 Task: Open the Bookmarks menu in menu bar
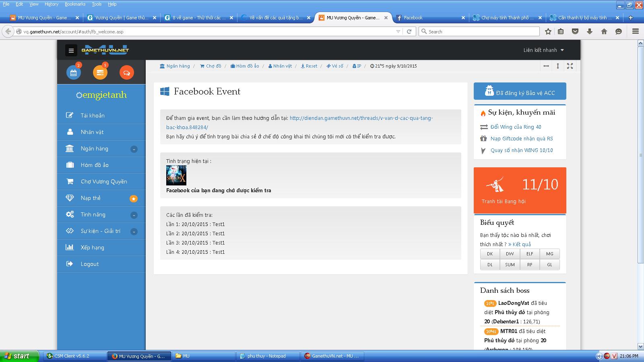(75, 4)
